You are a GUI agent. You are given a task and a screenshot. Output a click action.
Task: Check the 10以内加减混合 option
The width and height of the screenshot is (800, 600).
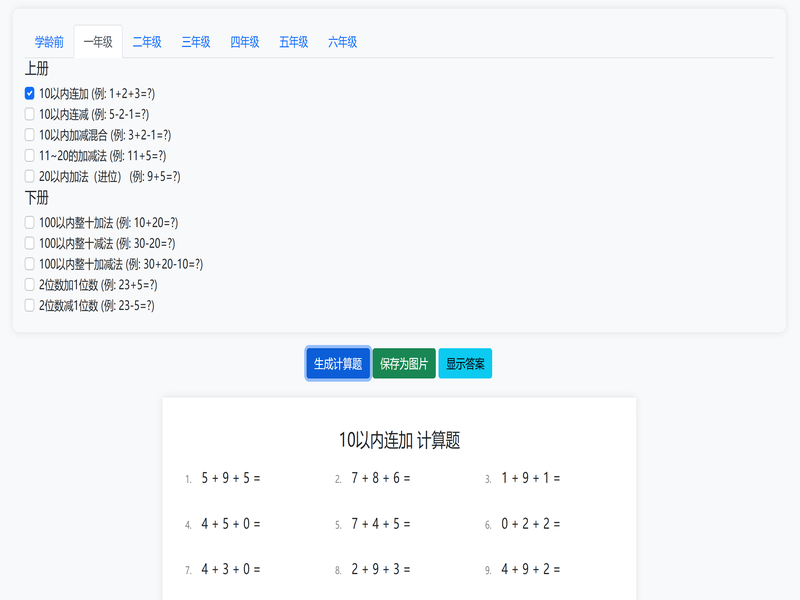click(x=30, y=135)
